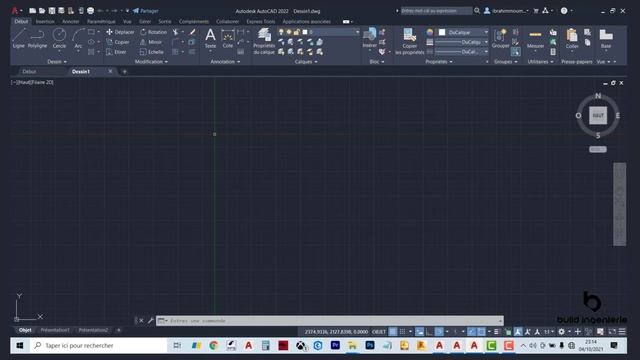Switch to the Début file tab
Viewport: 640px width, 360px height.
tap(29, 71)
